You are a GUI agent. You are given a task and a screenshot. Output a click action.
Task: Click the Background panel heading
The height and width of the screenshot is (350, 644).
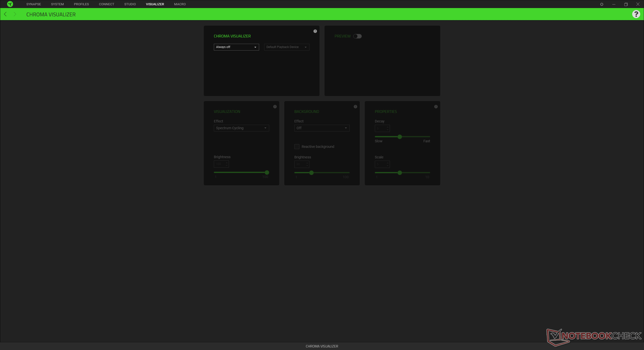point(307,112)
